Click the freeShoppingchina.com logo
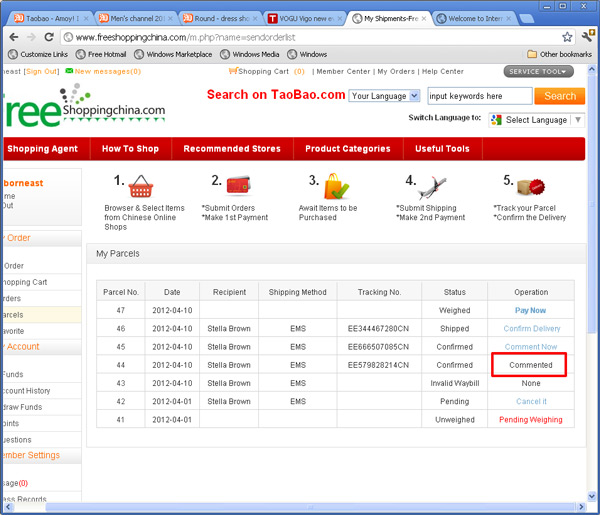This screenshot has height=515, width=600. click(x=85, y=106)
